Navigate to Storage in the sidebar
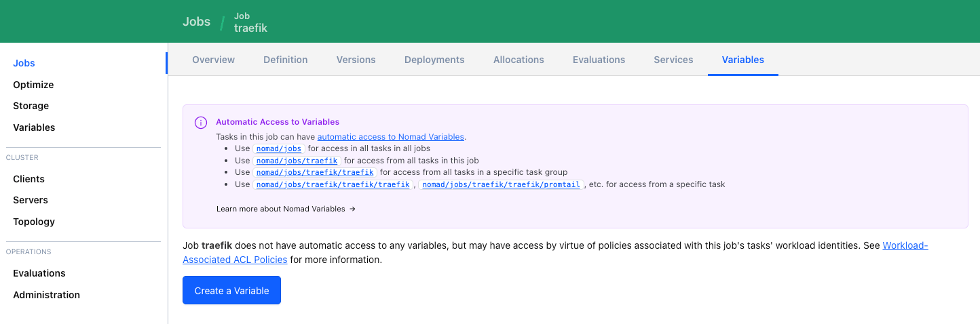 tap(31, 106)
